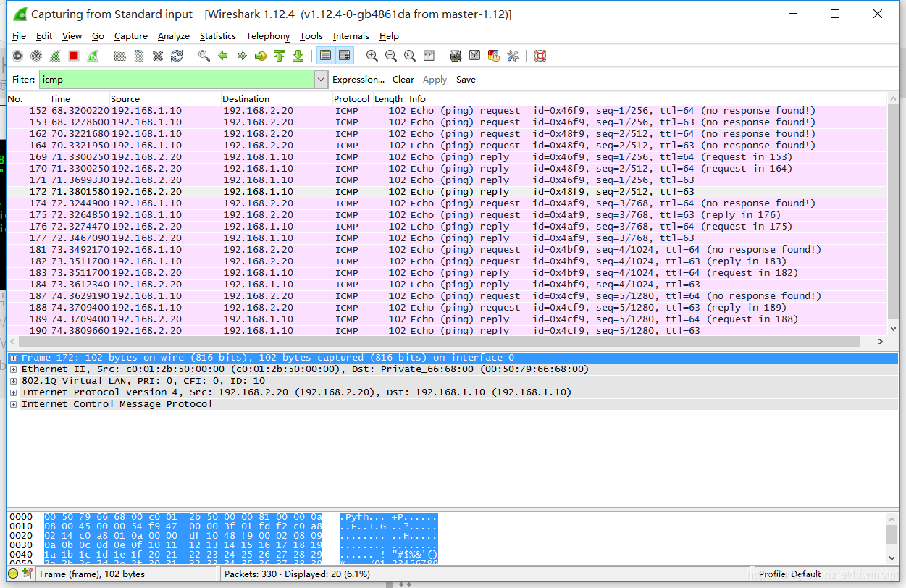
Task: Sort by the Source column header
Action: click(165, 98)
